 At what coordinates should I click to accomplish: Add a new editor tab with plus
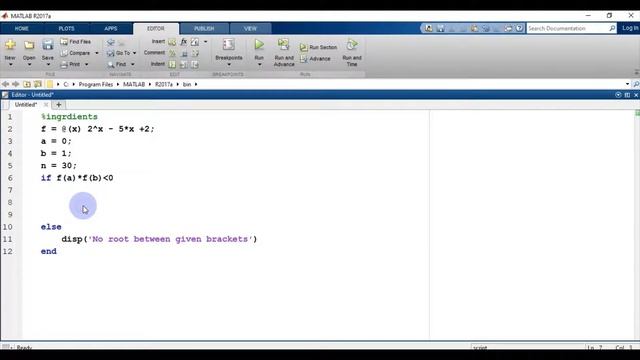(x=58, y=105)
